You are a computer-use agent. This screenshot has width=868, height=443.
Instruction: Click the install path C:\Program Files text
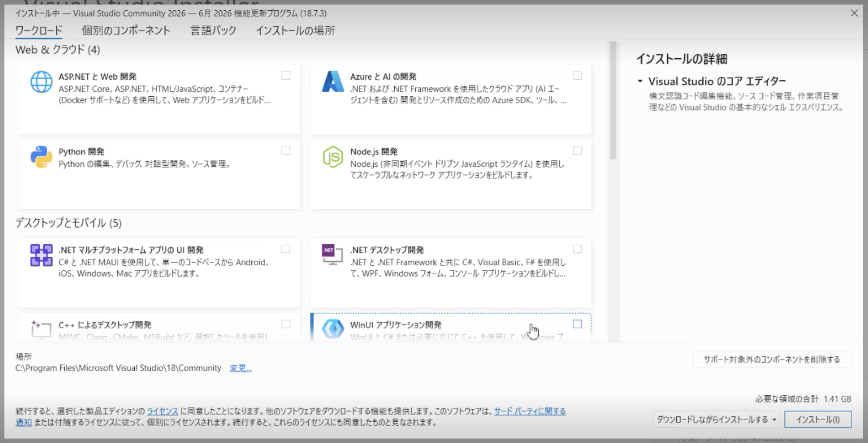pyautogui.click(x=118, y=368)
